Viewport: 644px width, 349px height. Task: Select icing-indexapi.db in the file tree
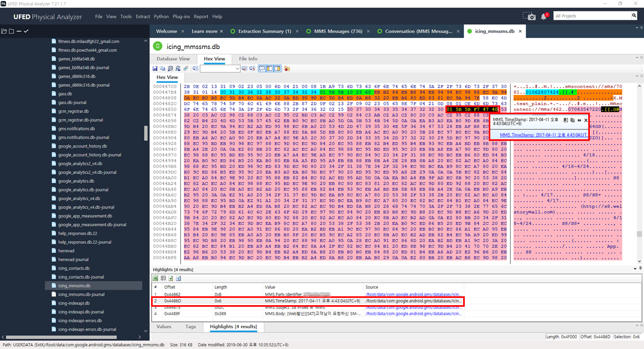click(x=74, y=303)
